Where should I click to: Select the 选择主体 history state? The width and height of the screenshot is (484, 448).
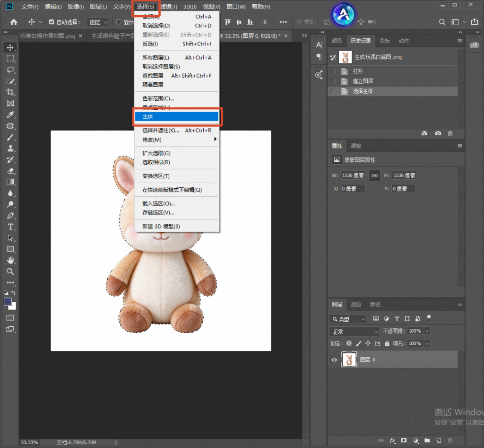[x=393, y=91]
